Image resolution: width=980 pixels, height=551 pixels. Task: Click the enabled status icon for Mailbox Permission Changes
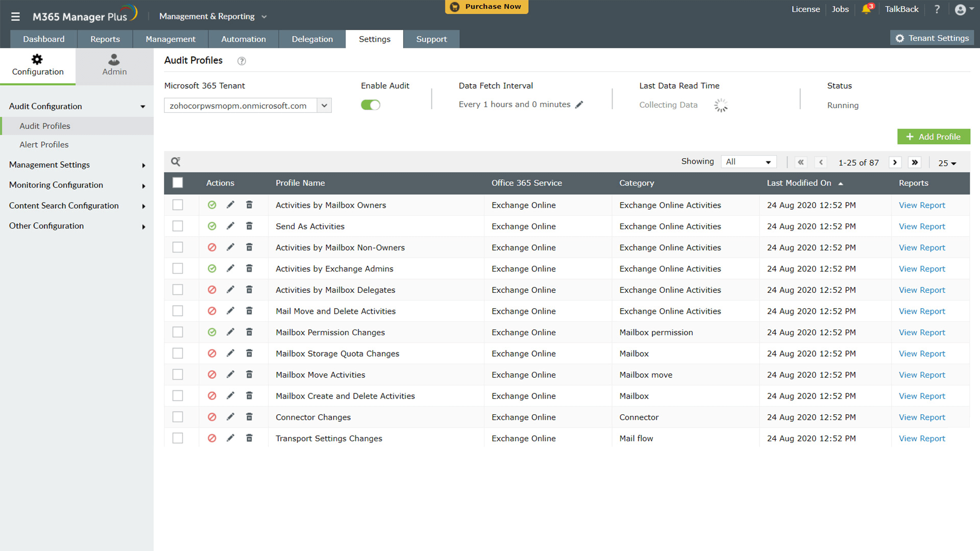212,332
